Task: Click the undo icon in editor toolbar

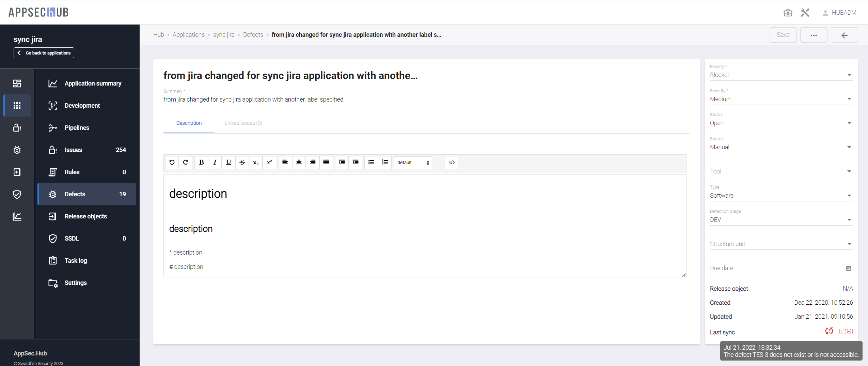Action: pyautogui.click(x=172, y=163)
